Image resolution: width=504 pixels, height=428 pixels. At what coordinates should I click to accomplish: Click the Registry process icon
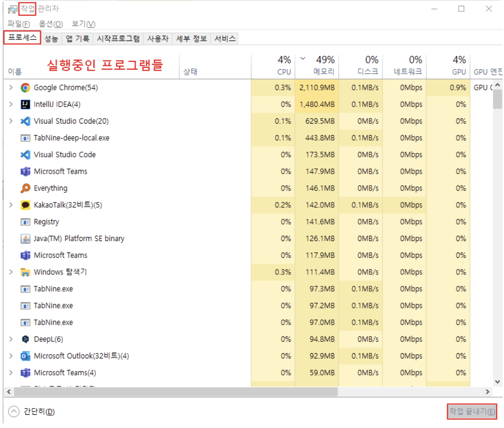point(25,222)
